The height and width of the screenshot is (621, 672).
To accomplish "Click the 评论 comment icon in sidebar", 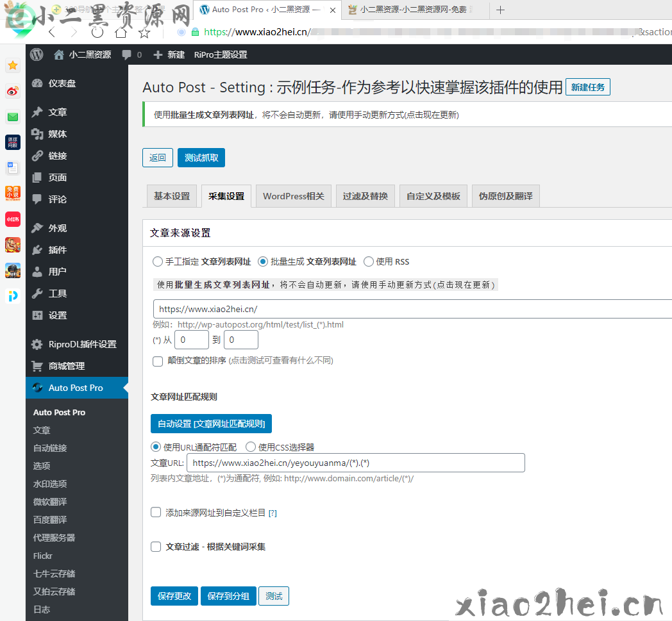I will pyautogui.click(x=38, y=199).
